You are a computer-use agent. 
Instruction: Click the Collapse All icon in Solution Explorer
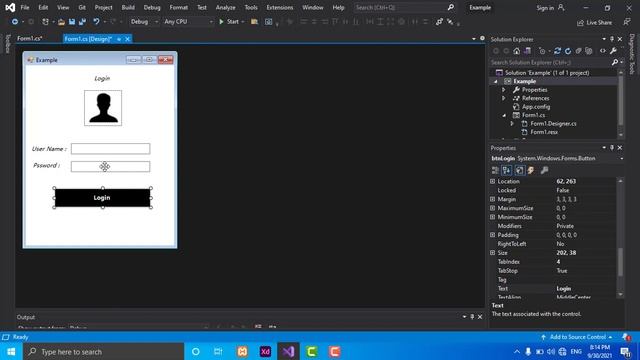pos(578,51)
